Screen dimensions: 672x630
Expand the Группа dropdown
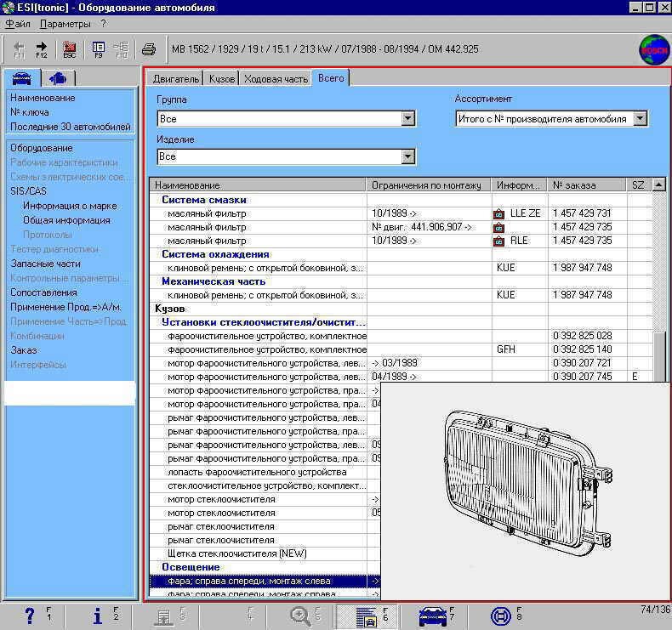(x=407, y=119)
